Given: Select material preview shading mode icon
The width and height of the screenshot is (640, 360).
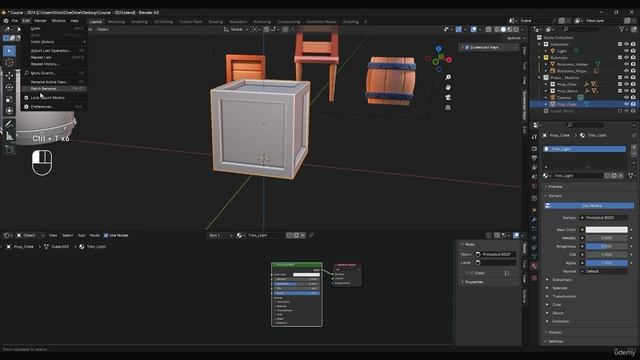Looking at the screenshot, I should coord(509,29).
